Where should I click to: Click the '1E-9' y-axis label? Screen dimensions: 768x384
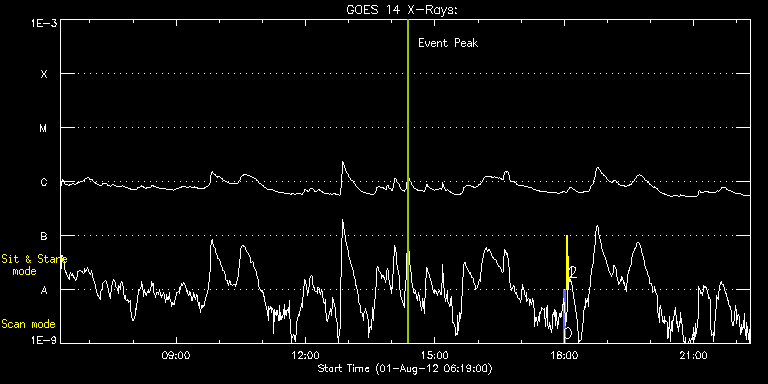[x=43, y=339]
